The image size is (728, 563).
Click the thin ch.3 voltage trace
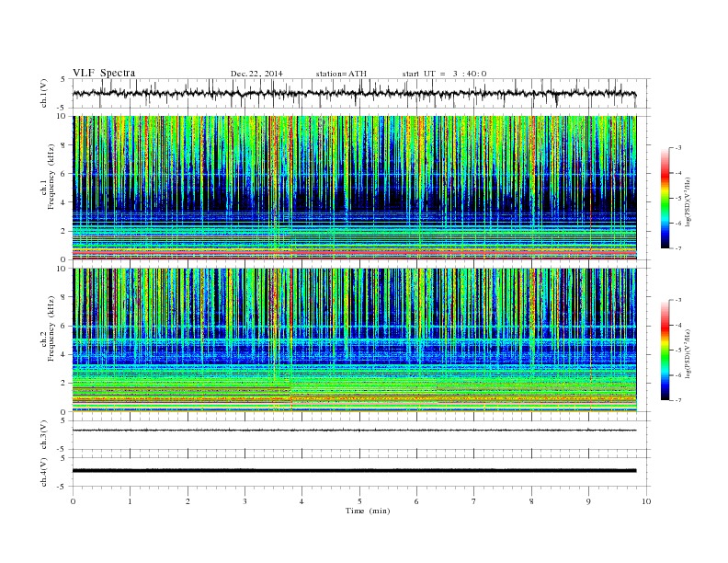354,431
